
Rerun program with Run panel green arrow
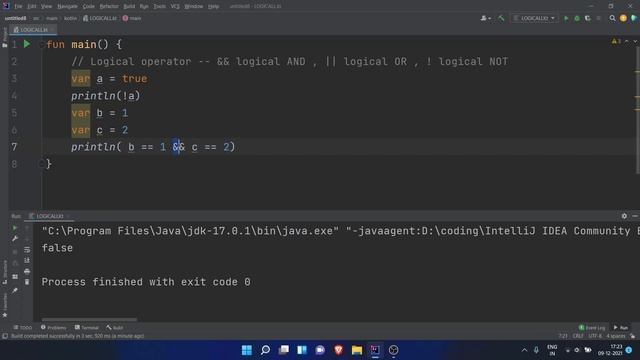[15, 228]
